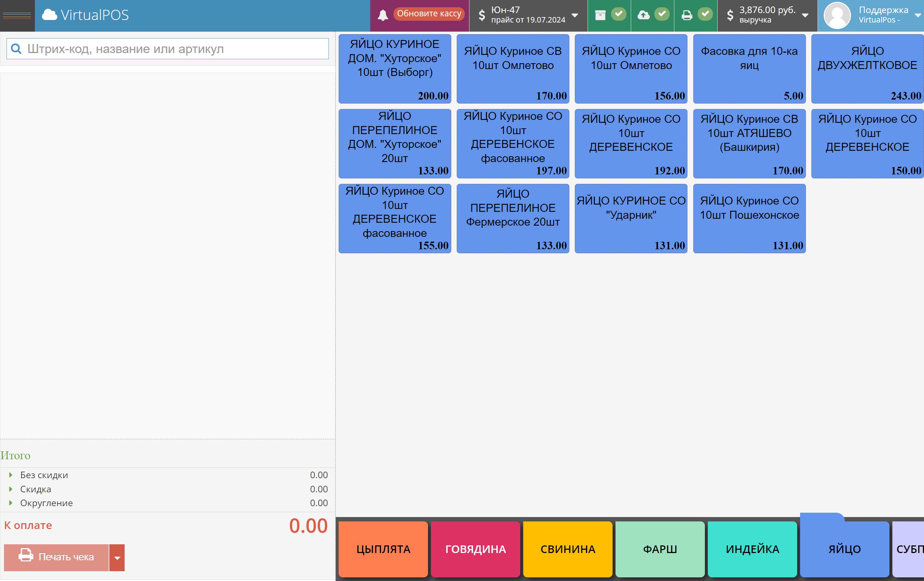The height and width of the screenshot is (581, 924).
Task: Click the cash drawer icon
Action: [x=601, y=15]
